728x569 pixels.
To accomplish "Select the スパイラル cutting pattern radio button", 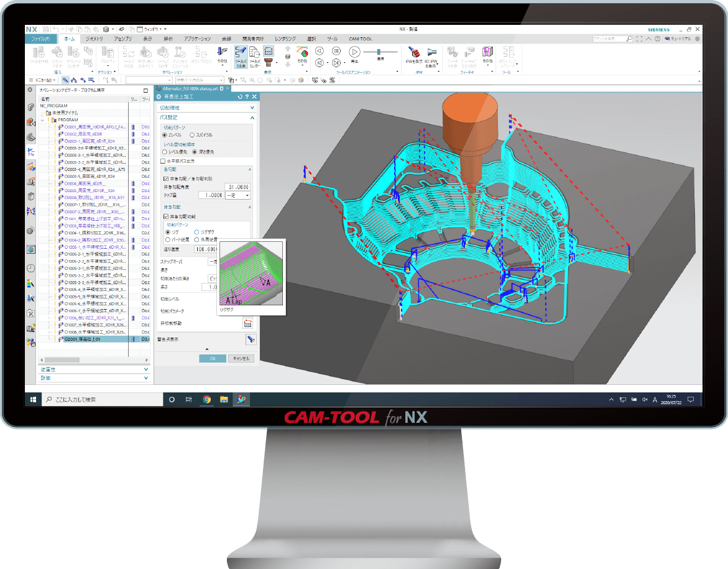I will [191, 134].
